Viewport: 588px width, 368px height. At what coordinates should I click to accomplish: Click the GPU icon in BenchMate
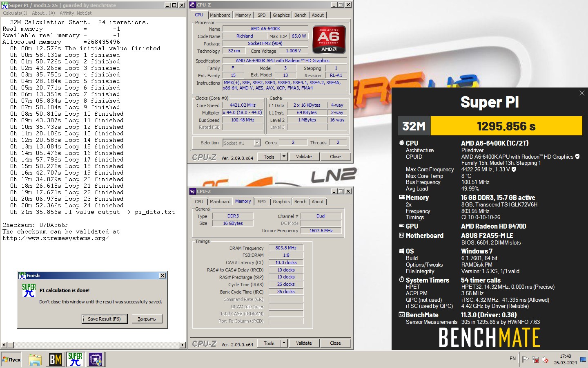click(402, 226)
